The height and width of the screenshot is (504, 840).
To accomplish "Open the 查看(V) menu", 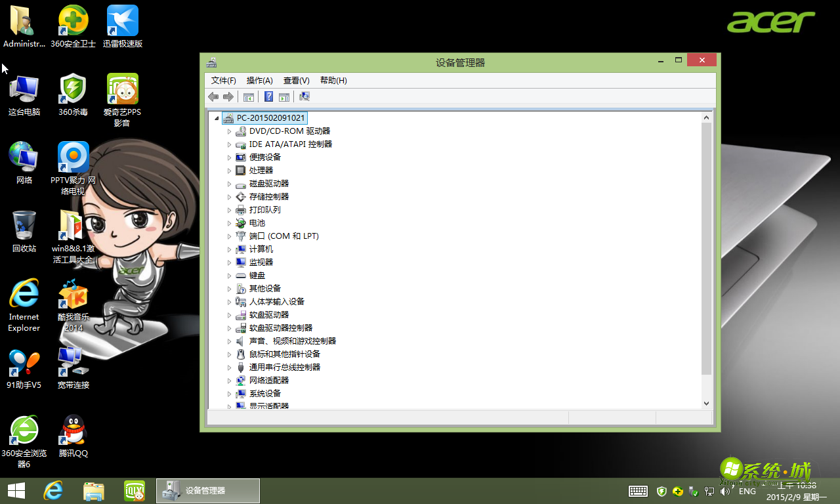I will click(x=296, y=80).
